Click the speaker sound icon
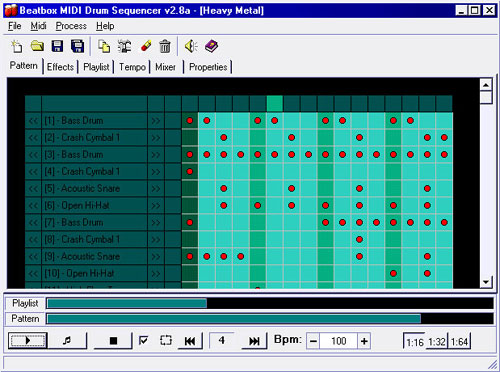 tap(191, 46)
